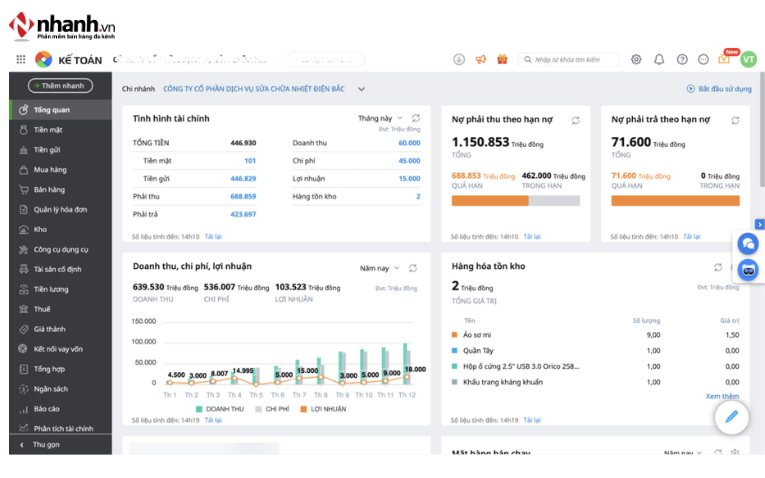Open the chat bubble support widget

pyautogui.click(x=747, y=244)
